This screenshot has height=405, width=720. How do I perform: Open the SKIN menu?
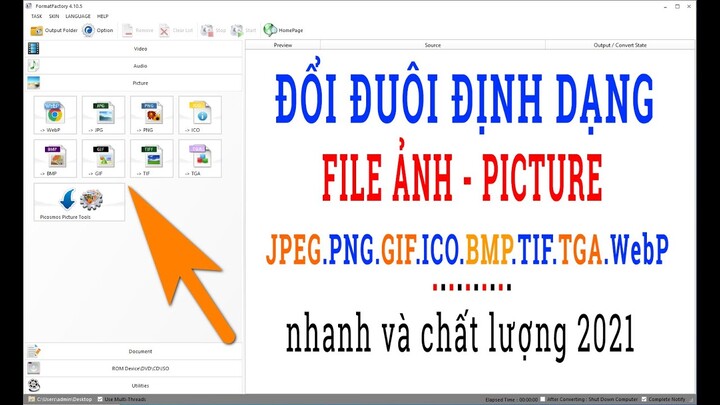[54, 16]
